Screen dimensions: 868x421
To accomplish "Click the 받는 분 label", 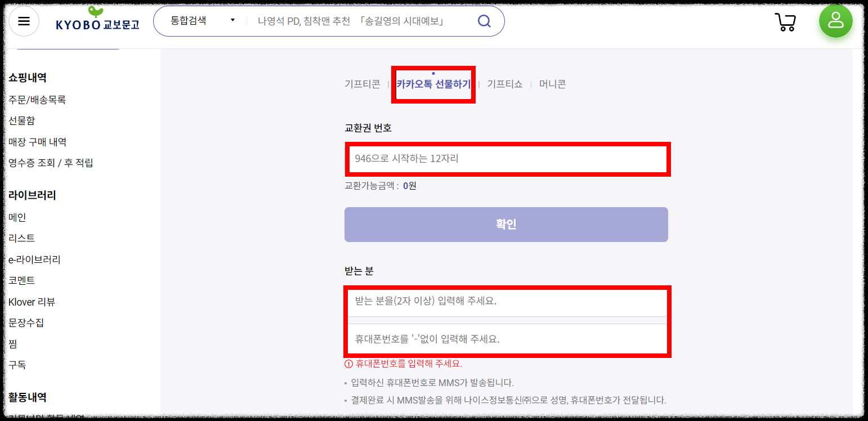I will tap(359, 271).
